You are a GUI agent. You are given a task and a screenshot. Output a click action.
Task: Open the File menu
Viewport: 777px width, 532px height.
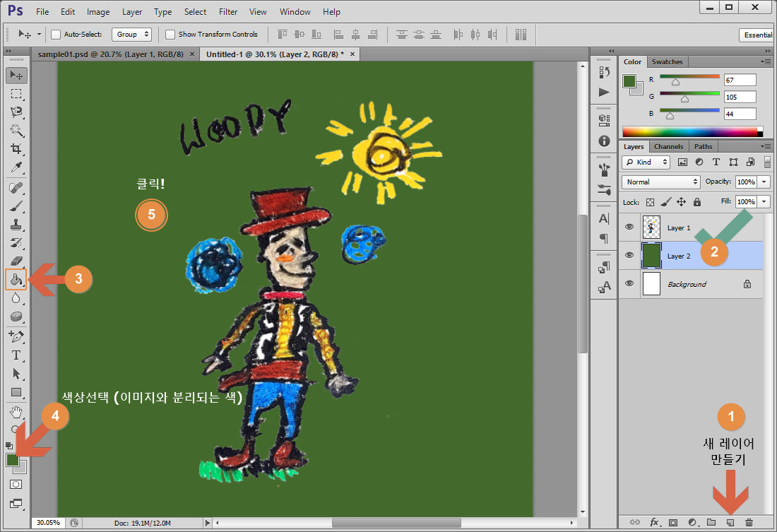click(x=42, y=12)
